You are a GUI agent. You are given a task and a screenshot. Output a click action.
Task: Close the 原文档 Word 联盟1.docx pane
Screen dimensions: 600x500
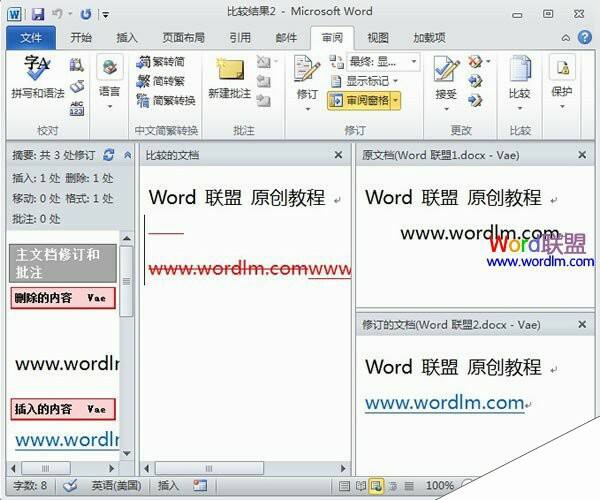tap(582, 155)
